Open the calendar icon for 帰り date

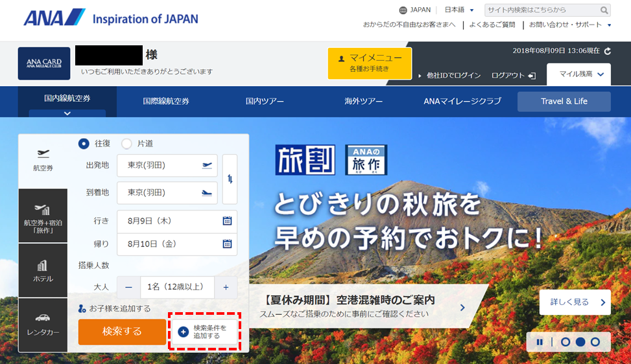228,244
